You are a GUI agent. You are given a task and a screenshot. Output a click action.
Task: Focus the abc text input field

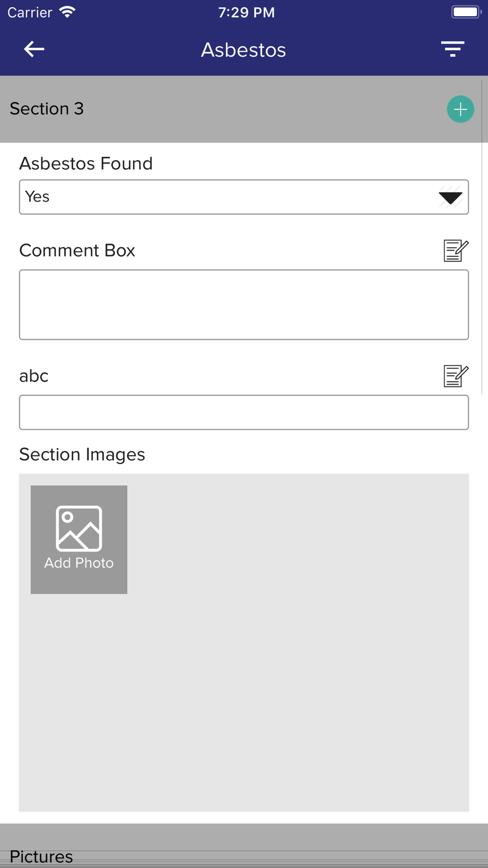[x=244, y=413]
